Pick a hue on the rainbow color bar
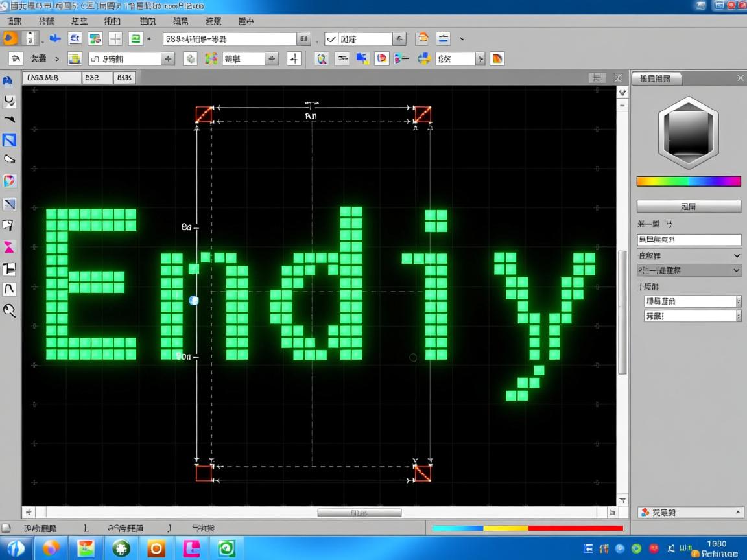 tap(688, 181)
